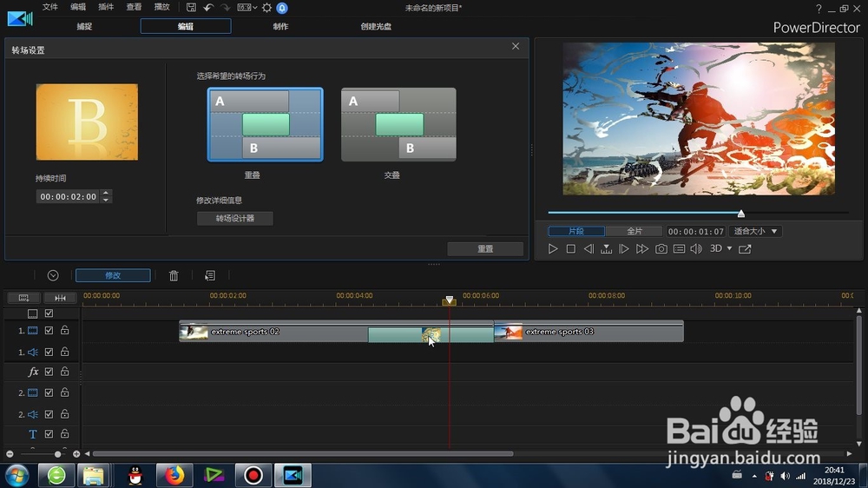Viewport: 868px width, 488px height.
Task: Open preview quality settings icon
Action: (x=680, y=248)
